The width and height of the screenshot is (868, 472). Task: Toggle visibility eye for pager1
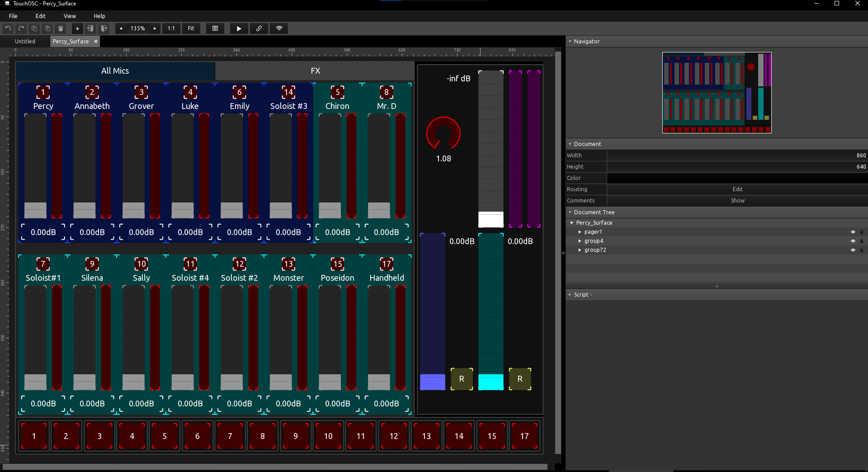point(853,232)
